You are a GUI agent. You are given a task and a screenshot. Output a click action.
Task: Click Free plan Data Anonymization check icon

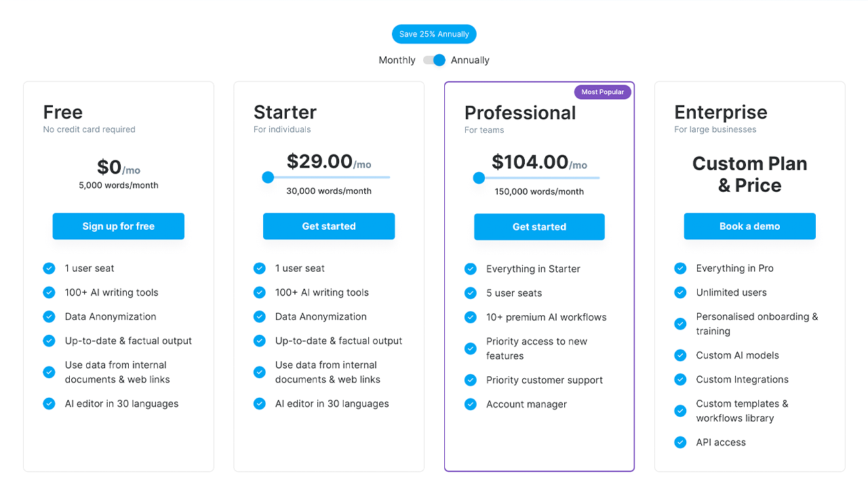(x=49, y=317)
